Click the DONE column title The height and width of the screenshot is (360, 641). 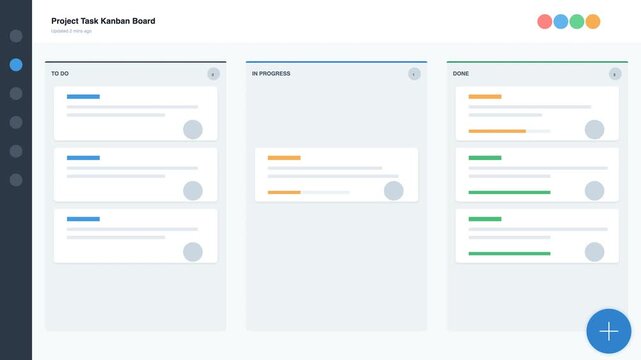click(x=461, y=74)
